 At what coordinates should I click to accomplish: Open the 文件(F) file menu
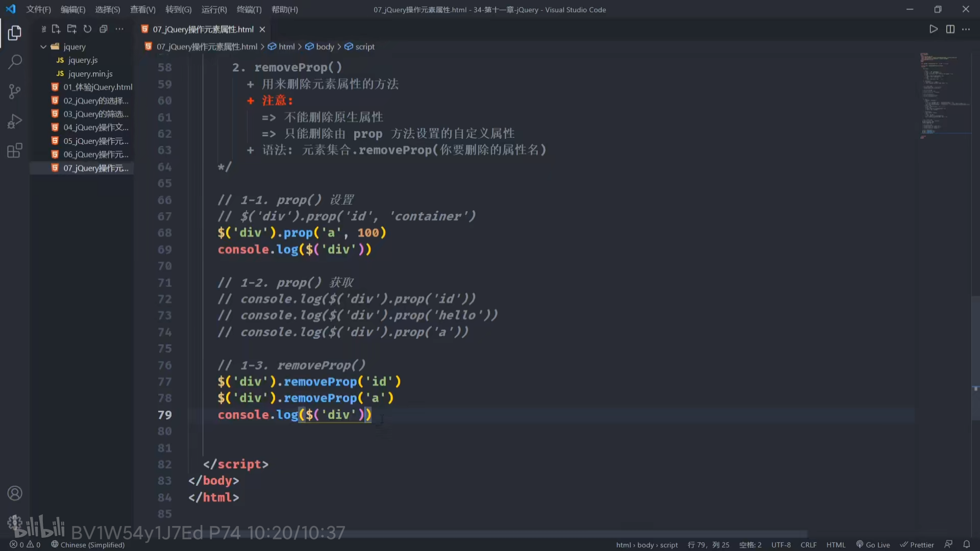(x=38, y=10)
